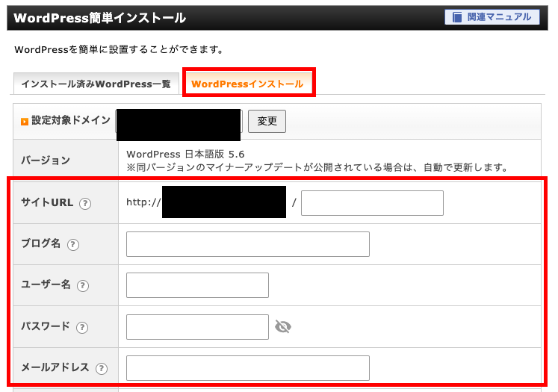The height and width of the screenshot is (392, 558).
Task: Toggle password visibility with the eye icon
Action: pos(282,326)
